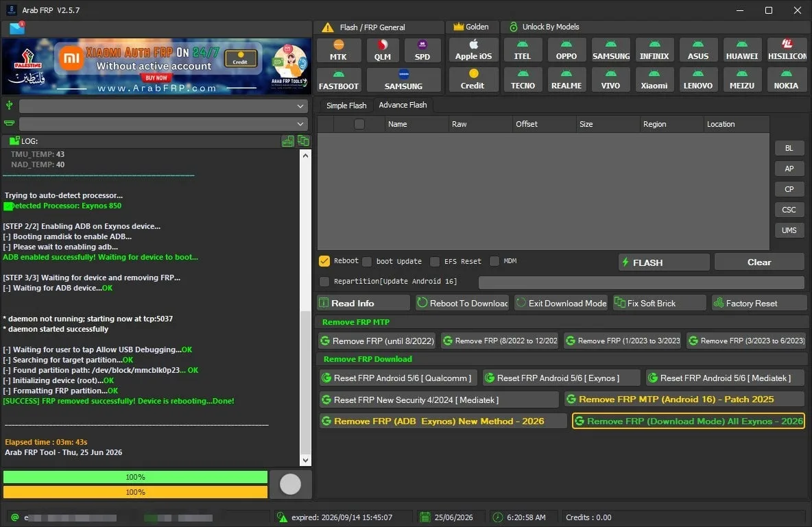812x527 pixels.
Task: Choose the TECNO brand
Action: 523,79
